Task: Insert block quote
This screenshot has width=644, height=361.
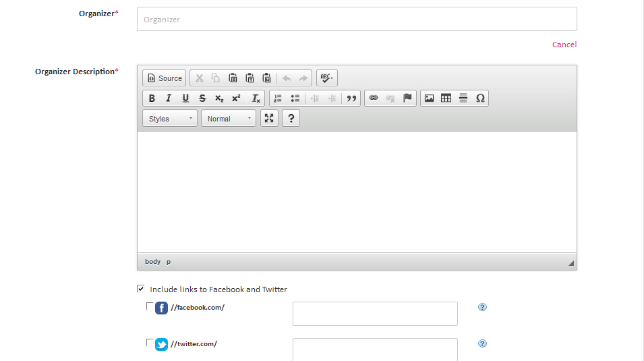Action: click(351, 99)
